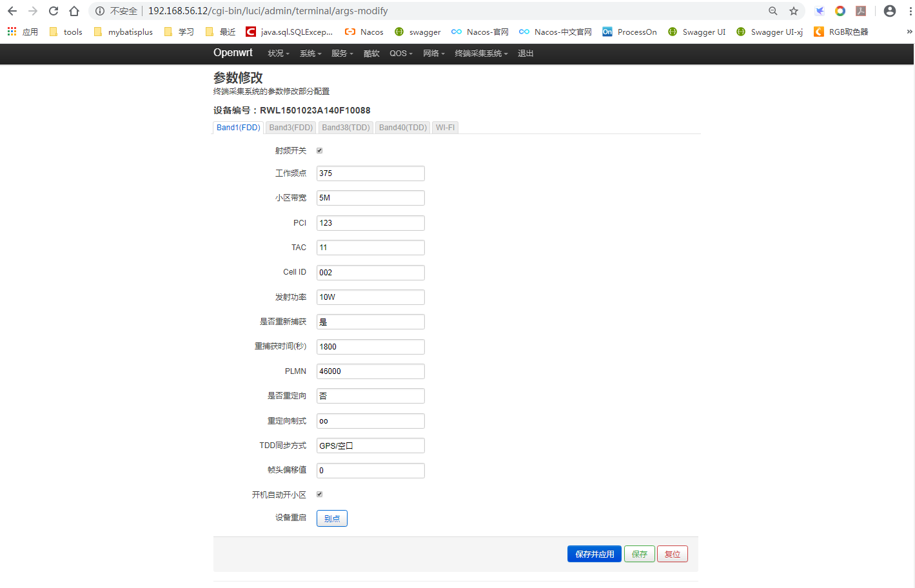Image resolution: width=915 pixels, height=588 pixels.
Task: Click the Chrome profile avatar icon
Action: 889,10
